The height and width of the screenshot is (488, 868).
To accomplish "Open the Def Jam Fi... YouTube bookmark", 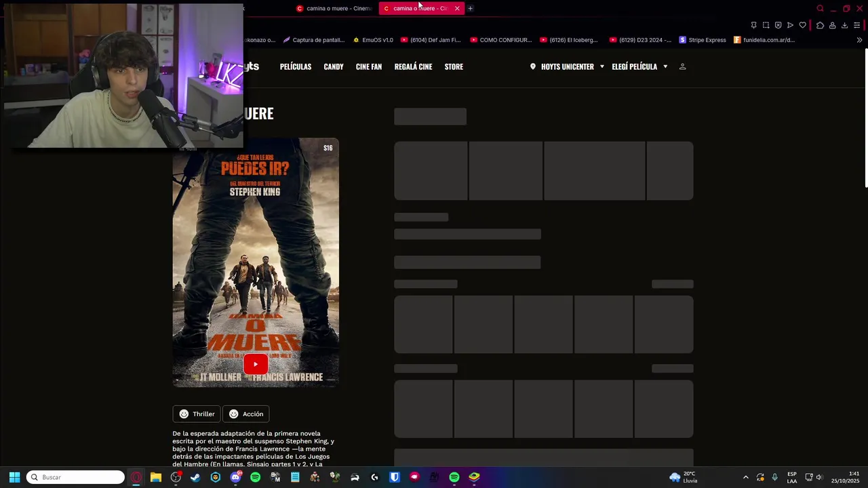I will [x=431, y=40].
